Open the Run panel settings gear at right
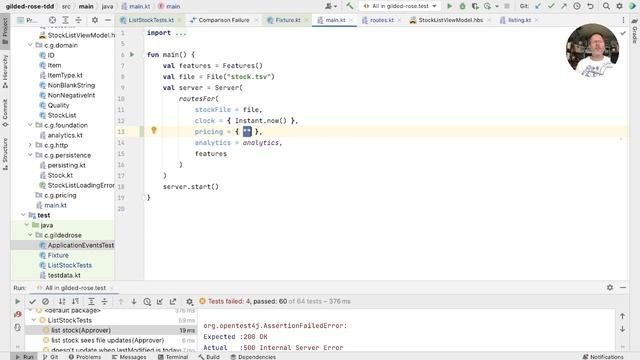 pyautogui.click(x=610, y=288)
